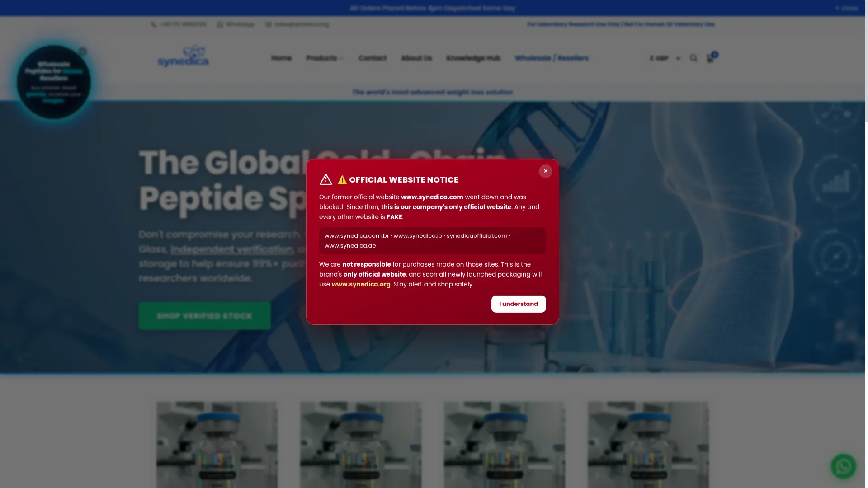Go to the Contact page
The height and width of the screenshot is (488, 868).
click(x=373, y=58)
